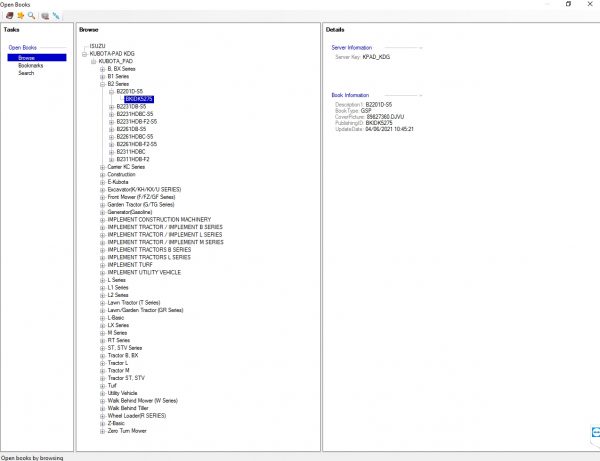Select the L2 Series tree item
This screenshot has width=600, height=461.
point(118,295)
